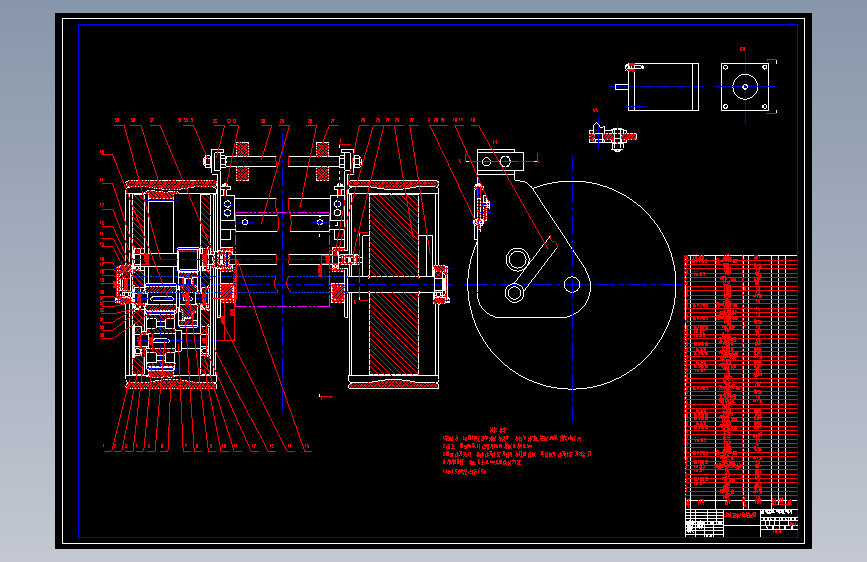Click the small vertical spring assembly

coord(480,207)
